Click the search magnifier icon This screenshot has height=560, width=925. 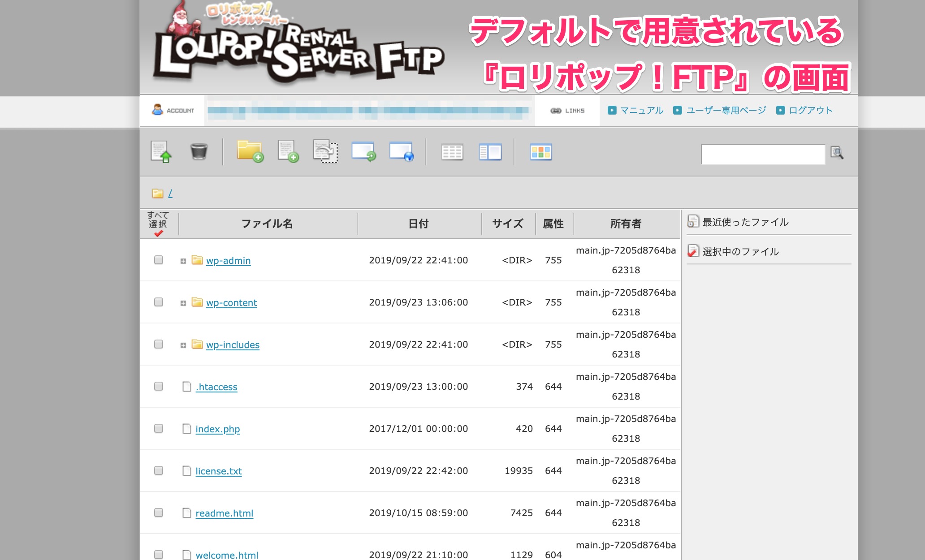click(x=837, y=153)
